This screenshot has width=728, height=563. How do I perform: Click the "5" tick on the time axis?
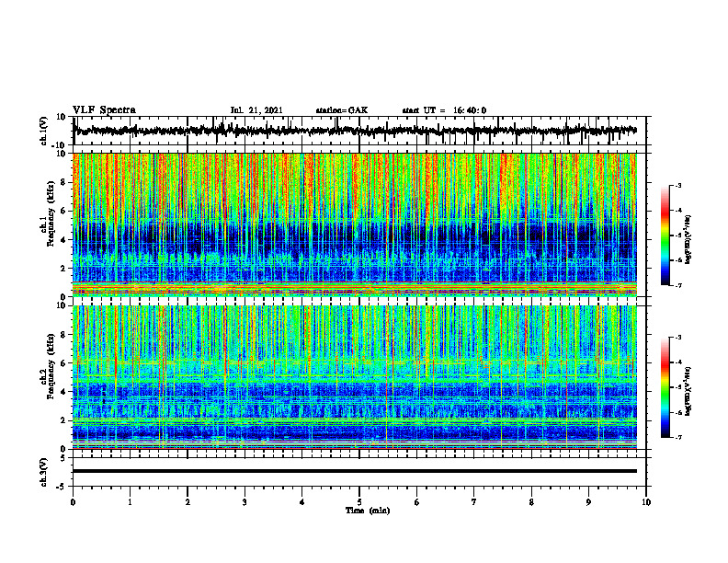(359, 502)
